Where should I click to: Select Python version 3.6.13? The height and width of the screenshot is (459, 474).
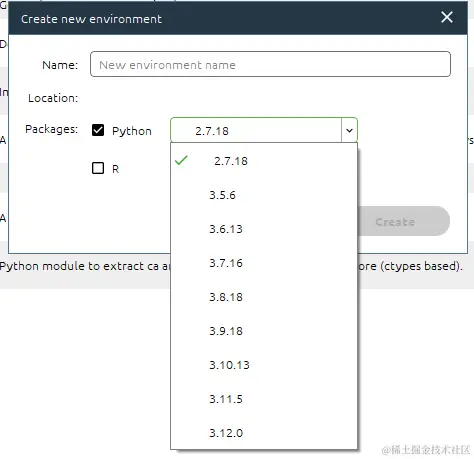tap(264, 229)
